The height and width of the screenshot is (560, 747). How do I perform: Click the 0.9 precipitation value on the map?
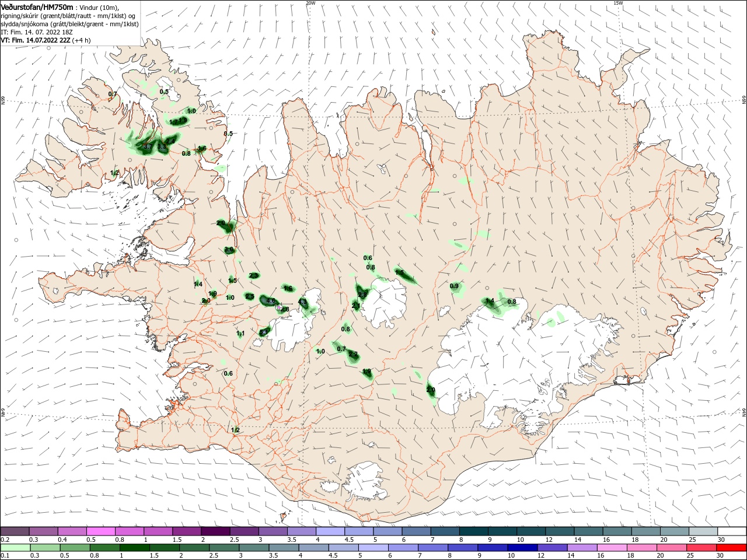point(454,286)
